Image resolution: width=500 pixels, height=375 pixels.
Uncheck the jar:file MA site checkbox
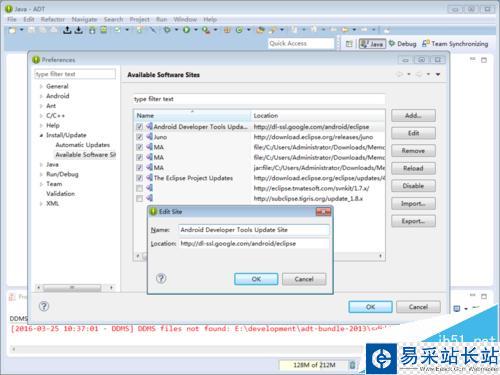140,168
